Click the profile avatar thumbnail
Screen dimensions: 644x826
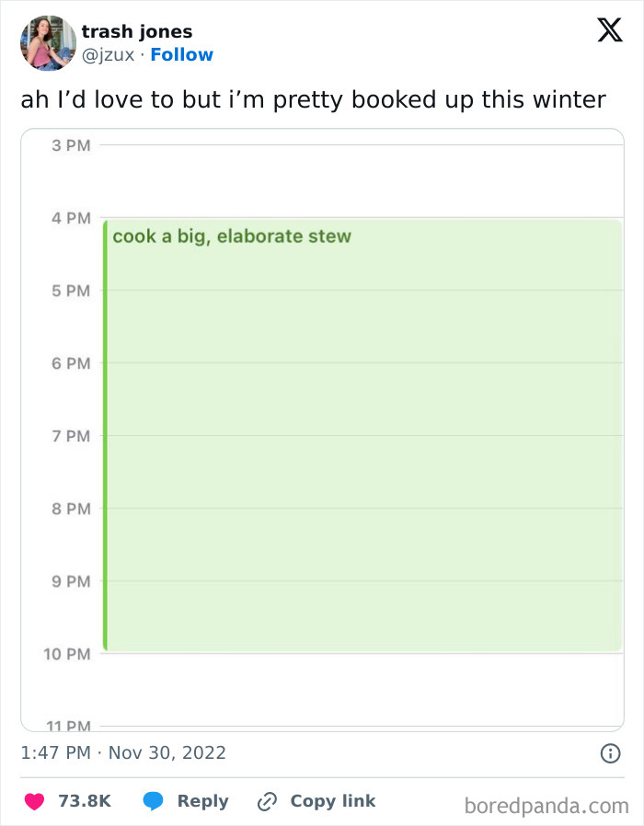pyautogui.click(x=47, y=42)
